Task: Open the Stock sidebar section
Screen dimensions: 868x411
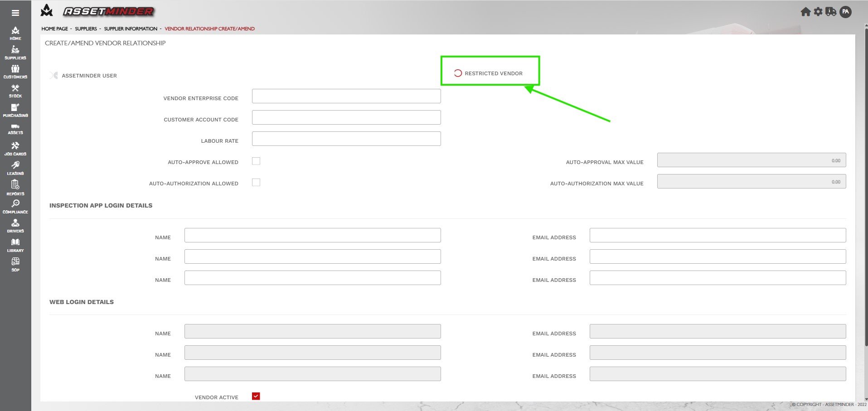Action: coord(15,91)
